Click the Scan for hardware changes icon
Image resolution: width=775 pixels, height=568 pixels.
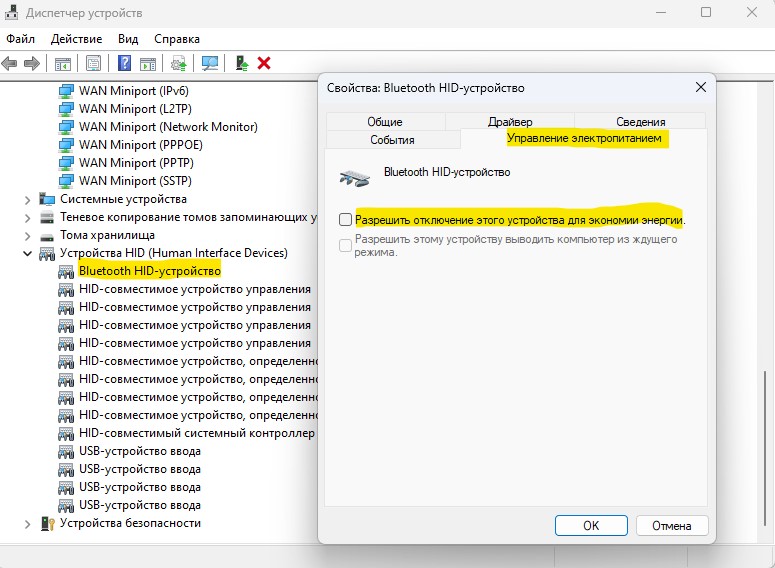[210, 63]
